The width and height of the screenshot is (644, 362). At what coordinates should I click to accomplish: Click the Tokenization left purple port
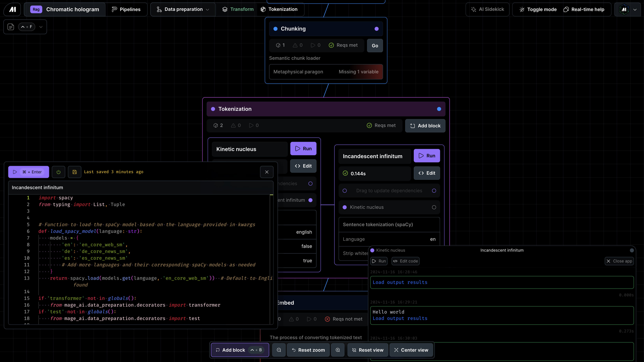coord(213,109)
